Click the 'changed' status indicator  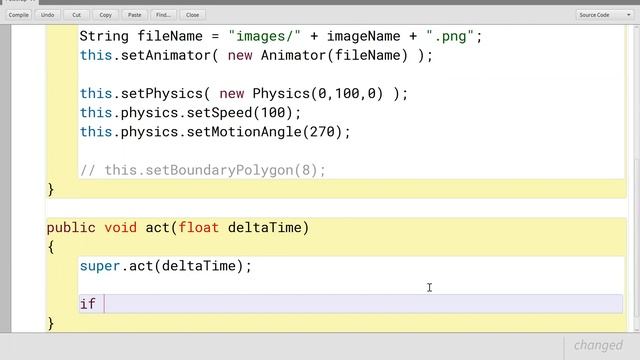(598, 345)
